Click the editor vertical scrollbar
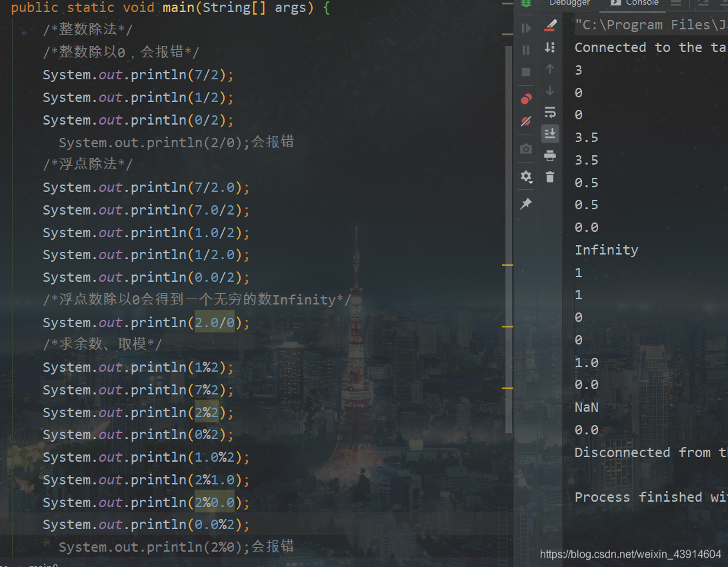Image resolution: width=728 pixels, height=567 pixels. point(509,239)
